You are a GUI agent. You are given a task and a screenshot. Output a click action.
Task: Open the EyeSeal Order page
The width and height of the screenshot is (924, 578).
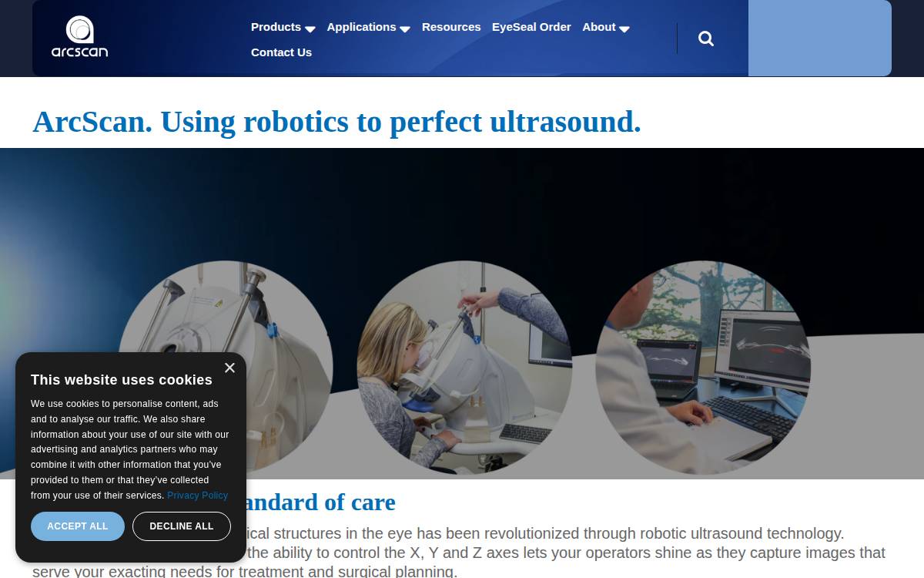click(531, 27)
